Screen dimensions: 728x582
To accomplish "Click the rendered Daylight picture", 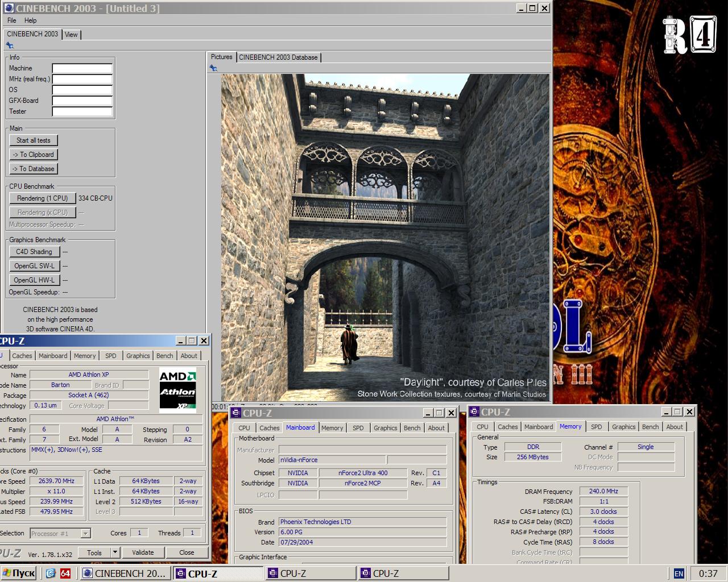I will pyautogui.click(x=386, y=238).
